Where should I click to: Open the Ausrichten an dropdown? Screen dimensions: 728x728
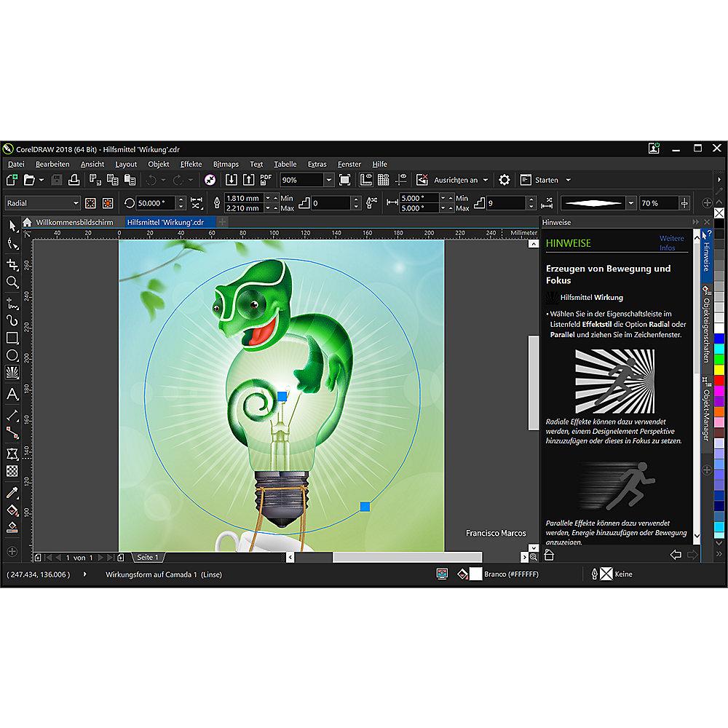(x=486, y=180)
